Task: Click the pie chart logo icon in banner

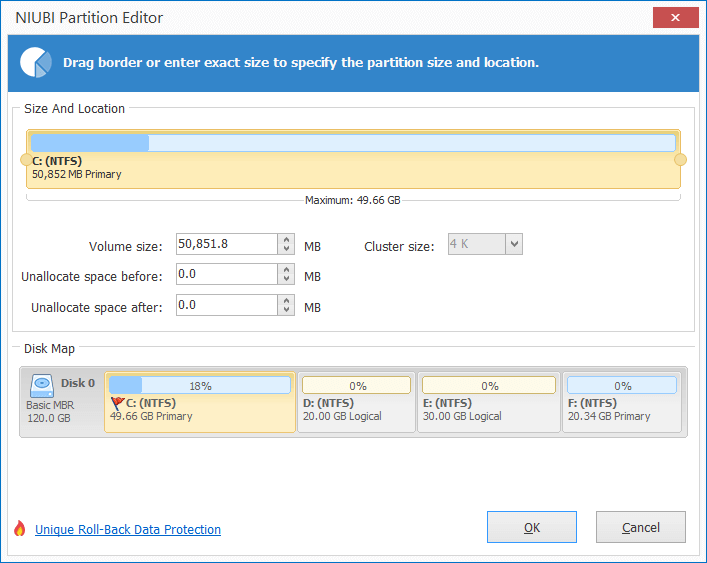Action: click(36, 62)
